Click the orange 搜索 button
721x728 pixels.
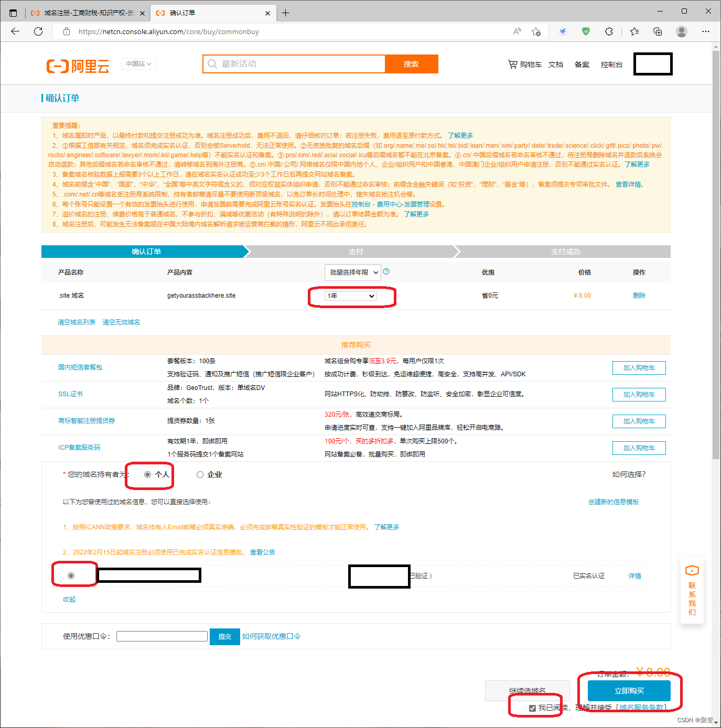[x=411, y=64]
